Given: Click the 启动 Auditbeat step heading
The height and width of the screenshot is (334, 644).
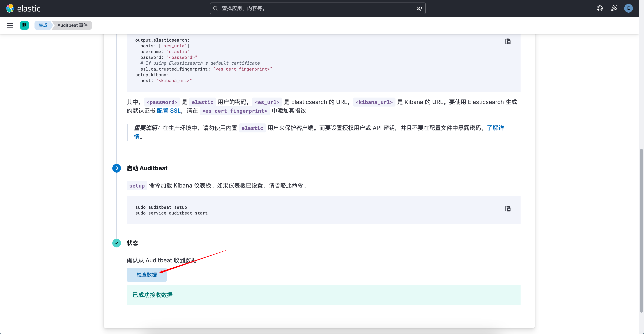Looking at the screenshot, I should [147, 168].
